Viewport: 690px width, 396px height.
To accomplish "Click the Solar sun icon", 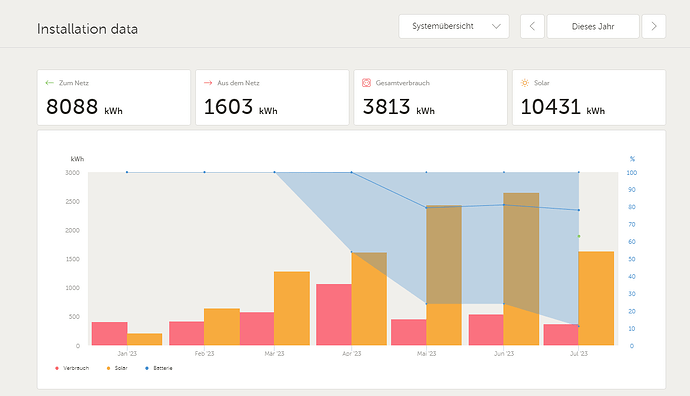I will pos(525,83).
